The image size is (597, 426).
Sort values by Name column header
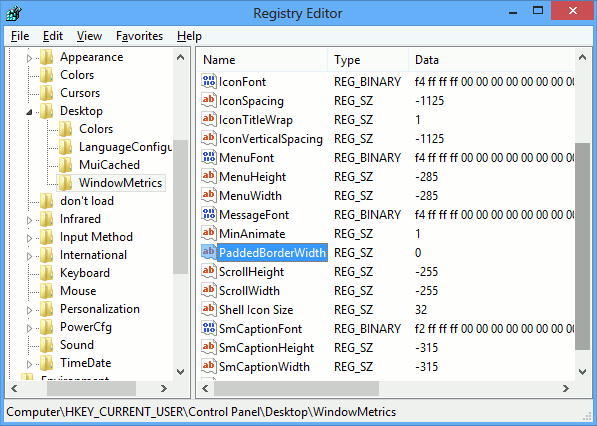coord(263,60)
